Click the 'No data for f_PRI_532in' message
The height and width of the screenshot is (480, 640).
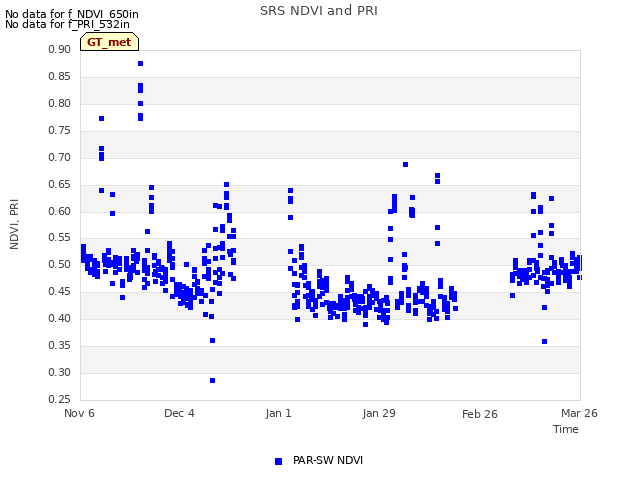point(67,24)
